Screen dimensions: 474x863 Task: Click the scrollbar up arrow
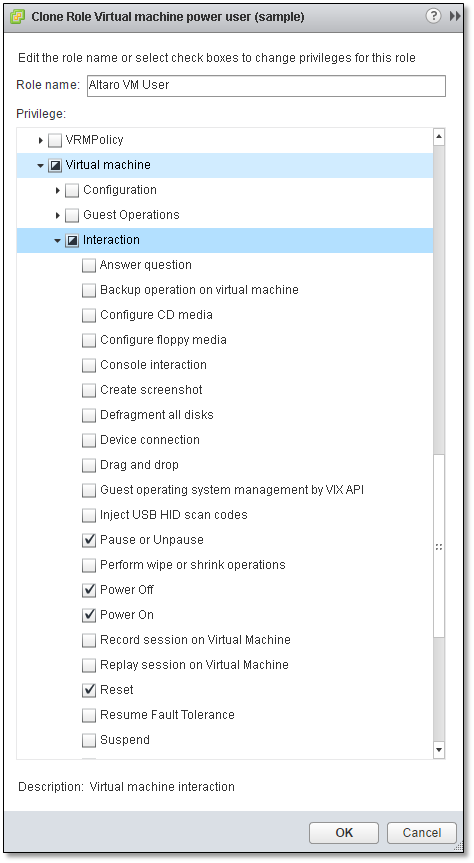point(439,136)
